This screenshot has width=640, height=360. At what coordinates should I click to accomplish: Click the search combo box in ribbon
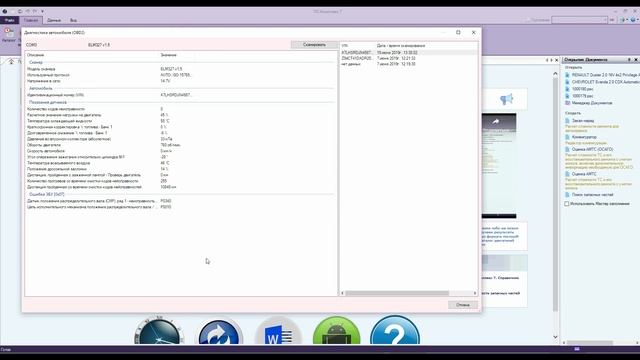pyautogui.click(x=580, y=20)
